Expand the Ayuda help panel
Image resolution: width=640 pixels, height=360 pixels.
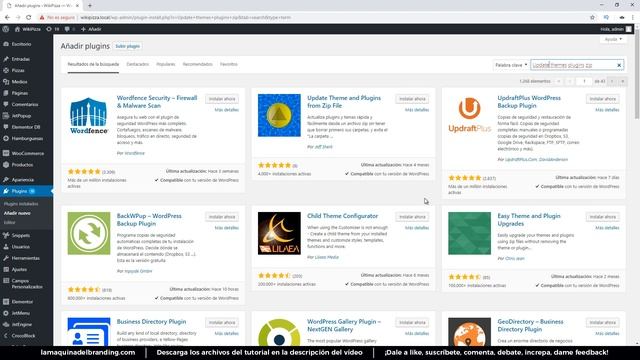(613, 39)
